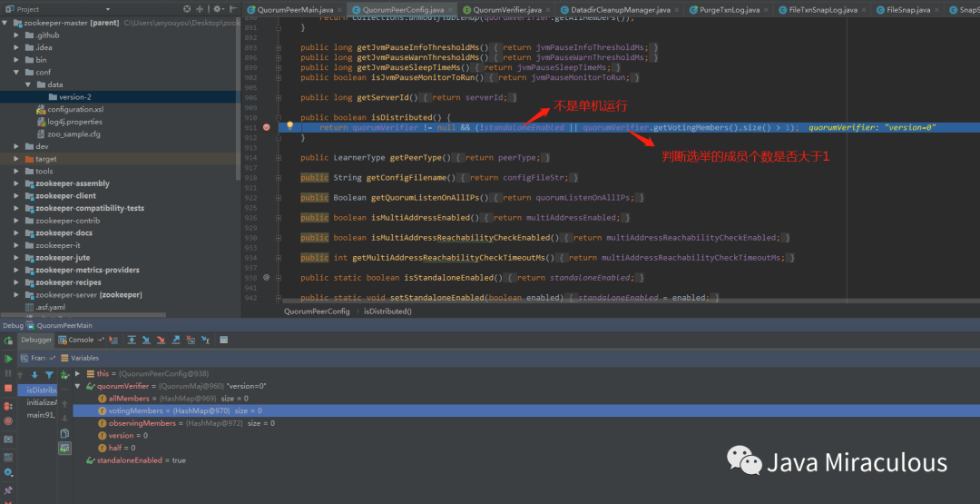Viewport: 980px width, 504px height.
Task: Click the Pin Tab icon in debug sidebar
Action: coord(8,490)
